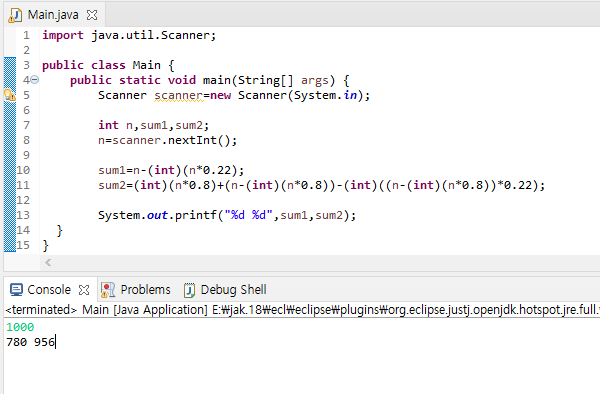Image resolution: width=600 pixels, height=394 pixels.
Task: Click 'printf' on line 13
Action: click(x=196, y=215)
